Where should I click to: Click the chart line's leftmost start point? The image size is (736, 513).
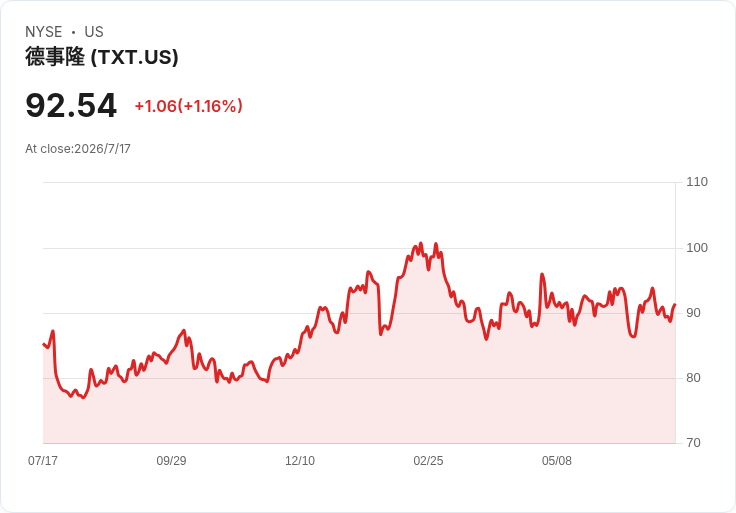tap(43, 344)
